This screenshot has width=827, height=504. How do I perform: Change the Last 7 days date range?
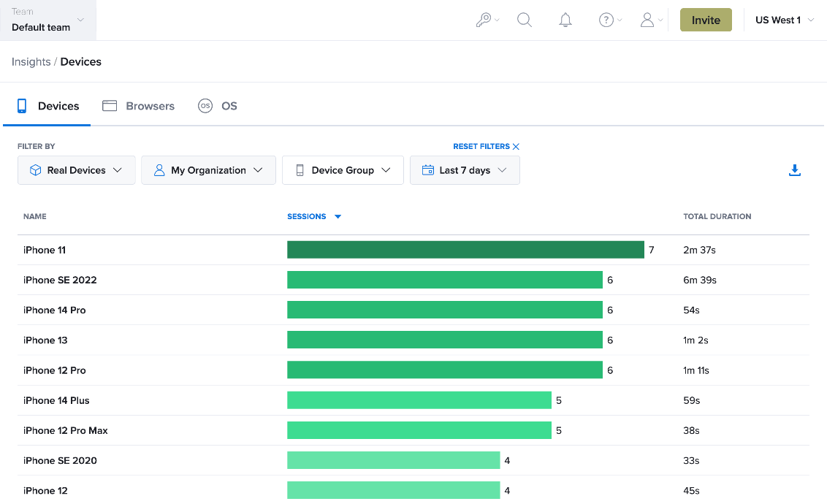[465, 170]
